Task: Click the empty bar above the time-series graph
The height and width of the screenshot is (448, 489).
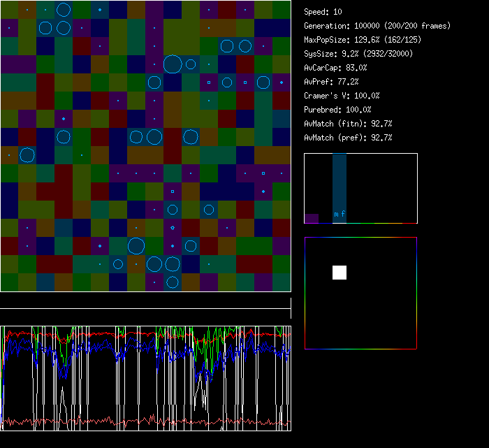Action: 145,301
